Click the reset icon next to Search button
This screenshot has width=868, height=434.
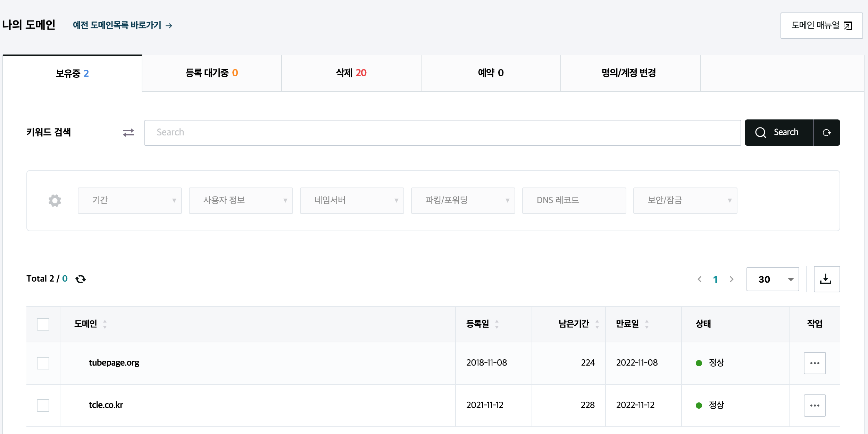(827, 133)
